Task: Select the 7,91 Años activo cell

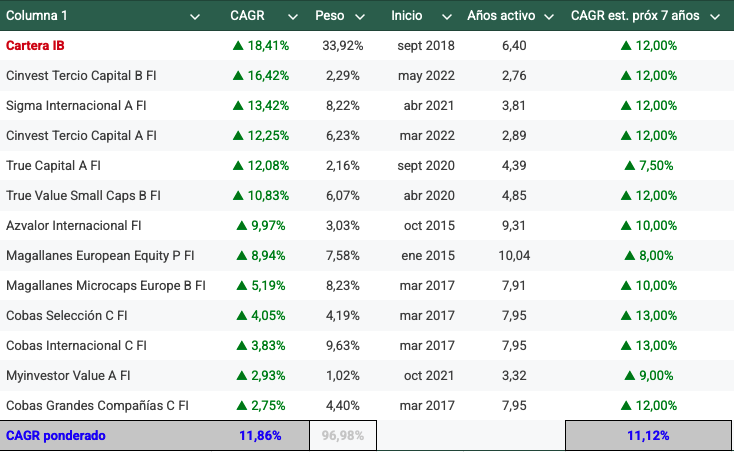Action: coord(514,285)
